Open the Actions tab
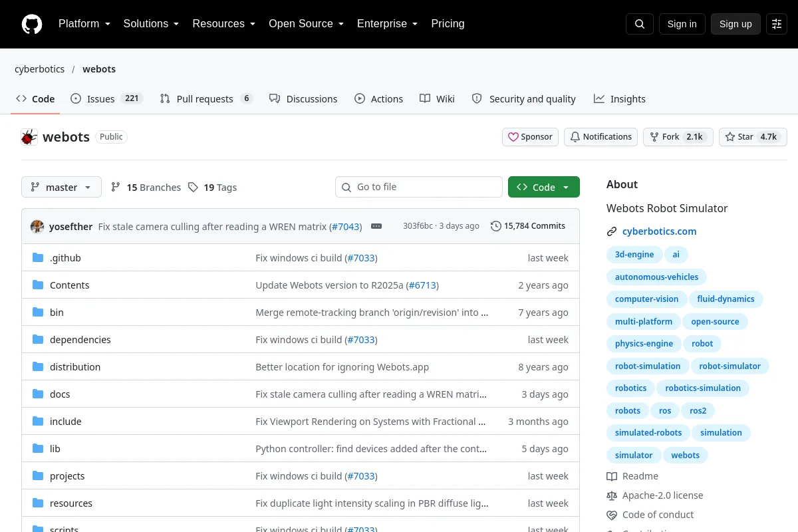Screen dimensions: 798x532 pyautogui.click(x=379, y=98)
